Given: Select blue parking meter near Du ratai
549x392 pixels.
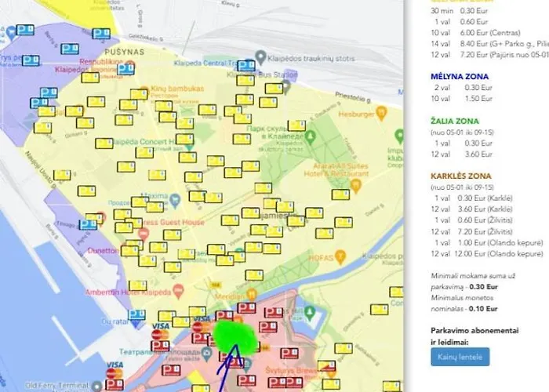Looking at the screenshot, I should point(136,315).
